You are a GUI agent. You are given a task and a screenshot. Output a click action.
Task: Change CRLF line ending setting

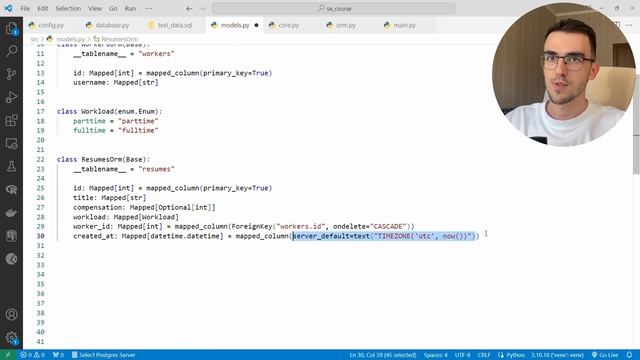[x=484, y=355]
